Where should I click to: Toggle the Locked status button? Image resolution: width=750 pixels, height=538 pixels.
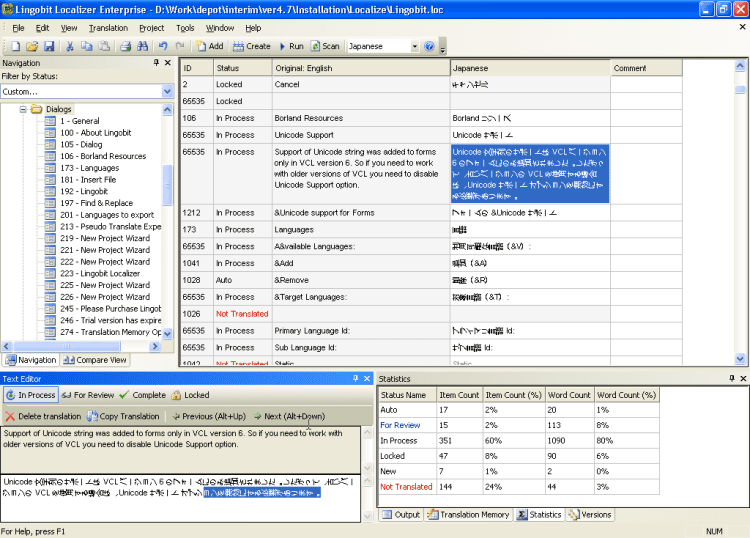[190, 395]
